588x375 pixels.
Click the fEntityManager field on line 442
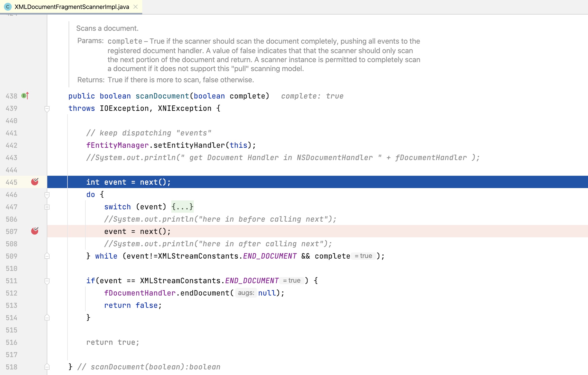point(118,145)
